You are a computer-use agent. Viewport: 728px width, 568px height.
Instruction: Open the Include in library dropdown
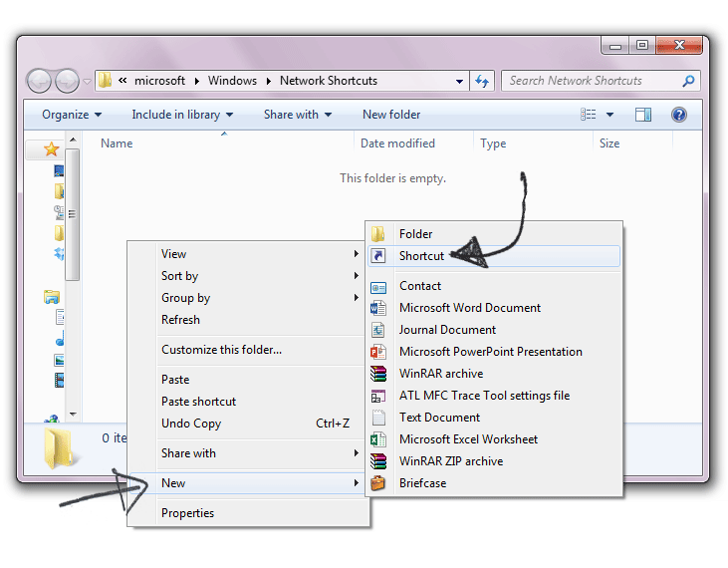(182, 115)
